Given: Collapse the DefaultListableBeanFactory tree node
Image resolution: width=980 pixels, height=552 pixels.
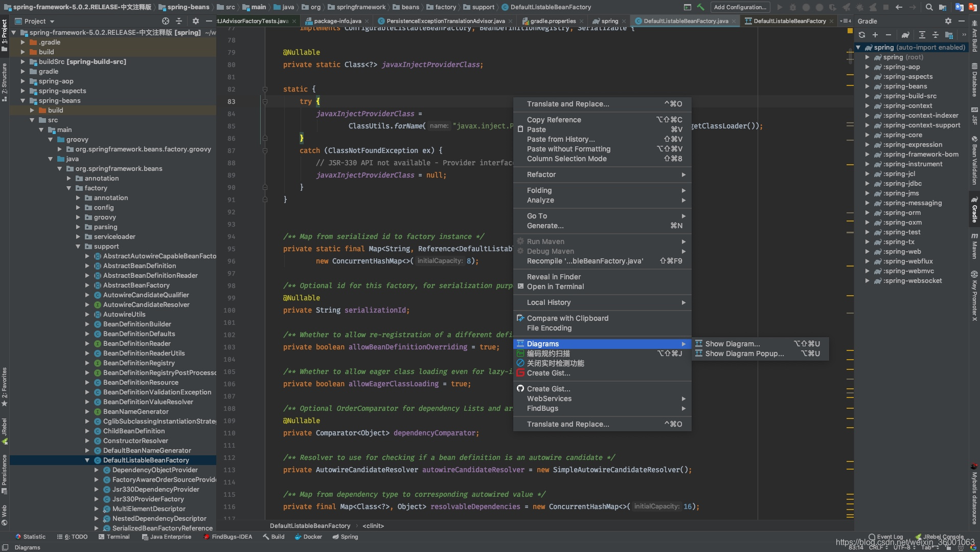Looking at the screenshot, I should coord(87,460).
